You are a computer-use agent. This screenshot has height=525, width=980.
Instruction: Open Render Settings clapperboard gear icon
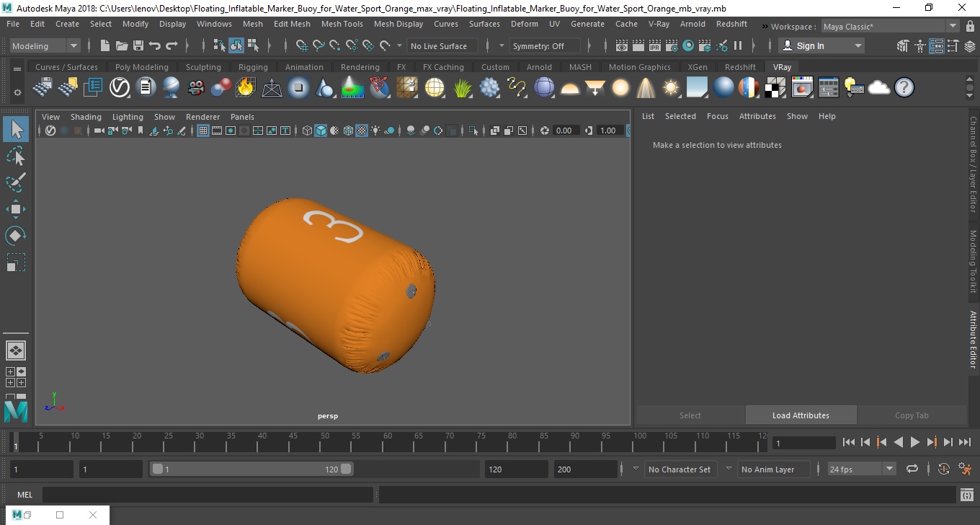tap(671, 45)
